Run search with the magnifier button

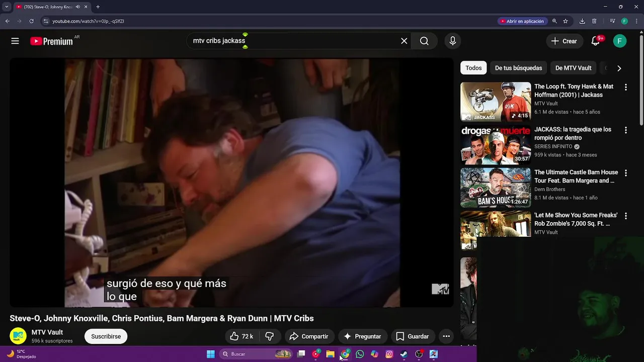(424, 41)
